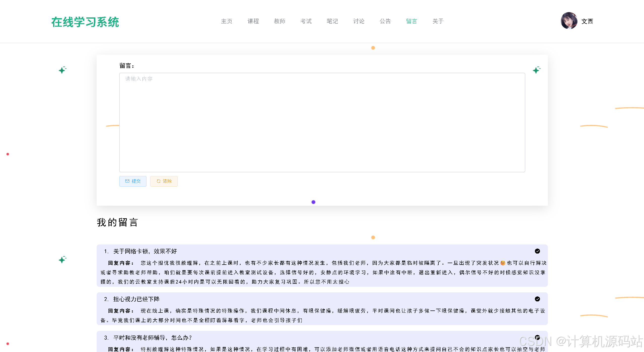Open the 教师 page from the navbar
Viewport: 644px width, 352px height.
(x=279, y=21)
